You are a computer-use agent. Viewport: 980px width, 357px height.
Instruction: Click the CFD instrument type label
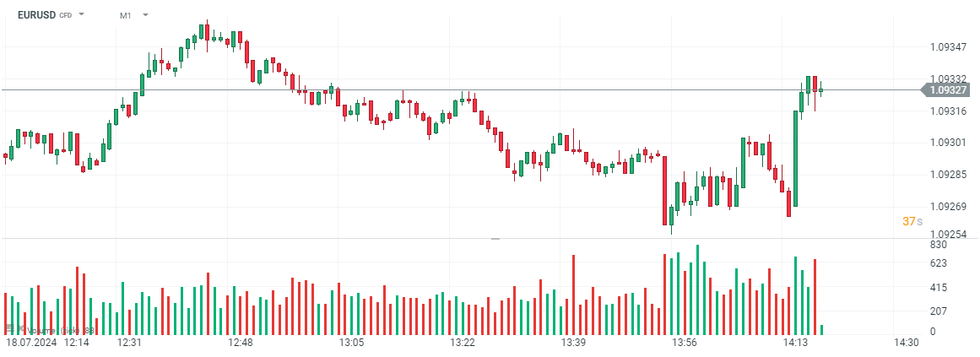(65, 16)
